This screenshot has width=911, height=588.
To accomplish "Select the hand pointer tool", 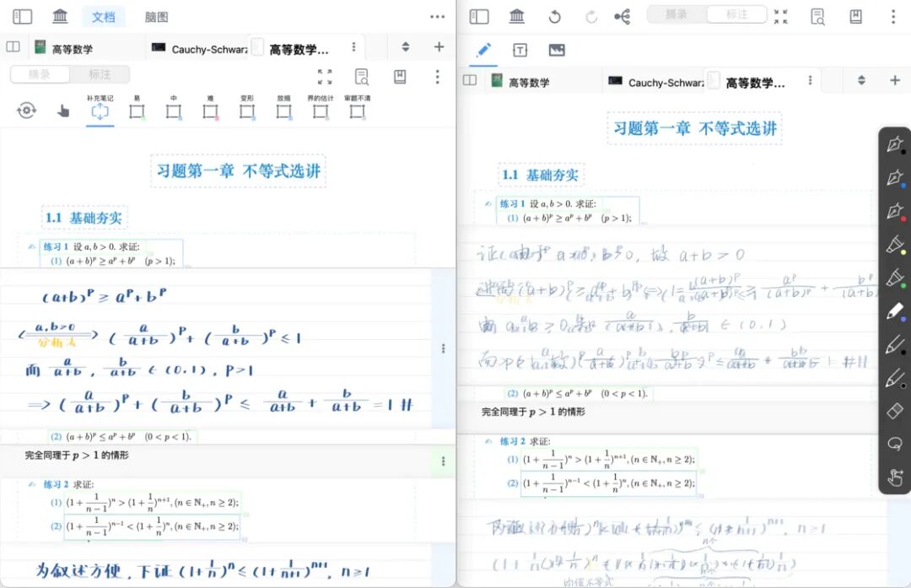I will click(x=63, y=111).
